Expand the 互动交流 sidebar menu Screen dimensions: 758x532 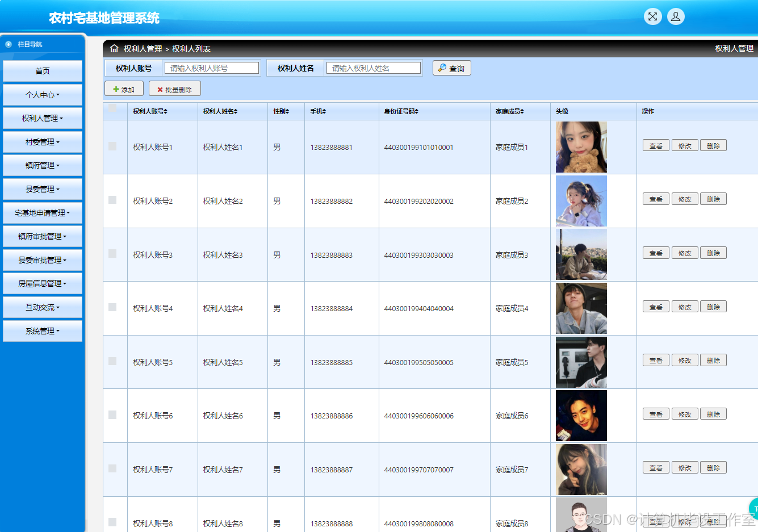(43, 307)
